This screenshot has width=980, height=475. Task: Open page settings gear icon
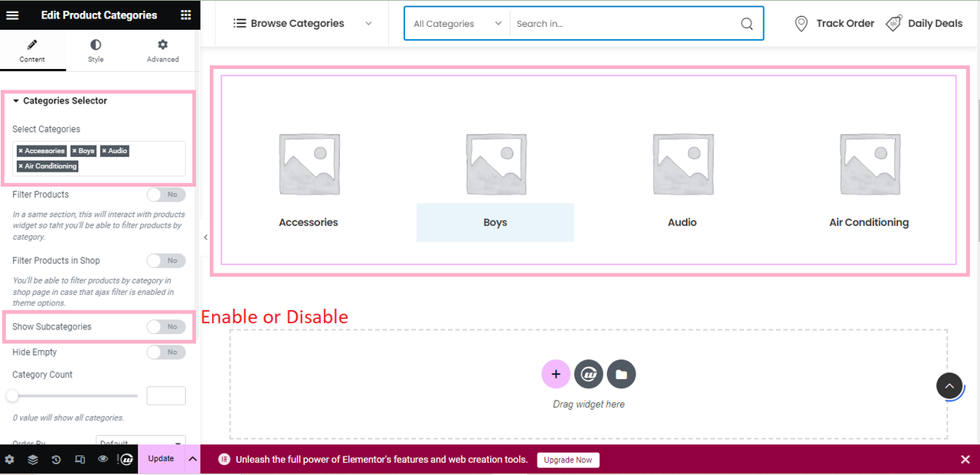coord(9,459)
